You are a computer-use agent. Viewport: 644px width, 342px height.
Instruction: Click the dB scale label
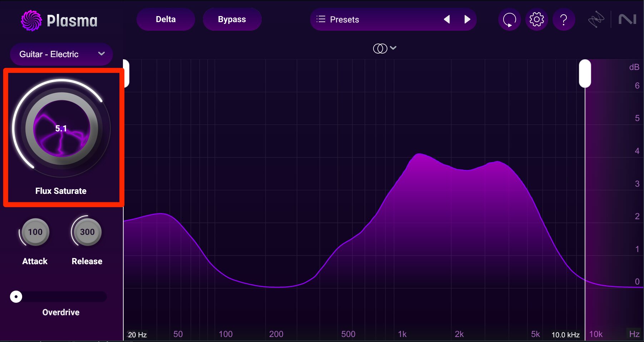click(634, 67)
